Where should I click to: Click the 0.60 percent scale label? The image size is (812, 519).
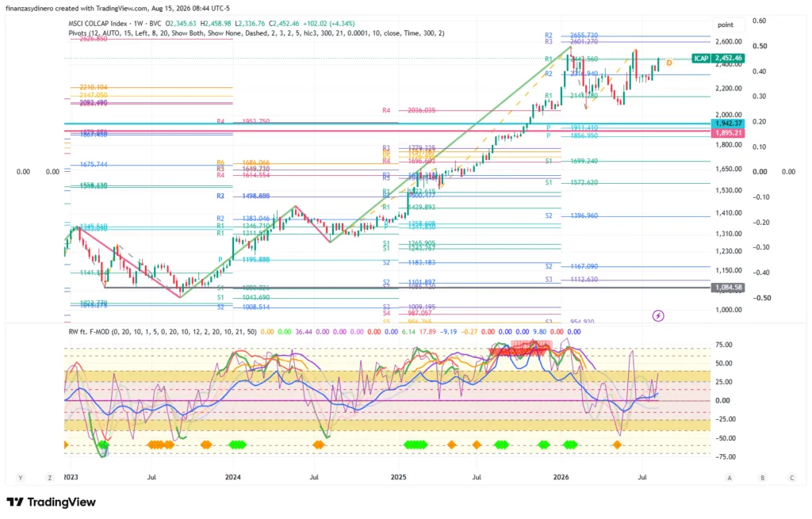point(759,21)
